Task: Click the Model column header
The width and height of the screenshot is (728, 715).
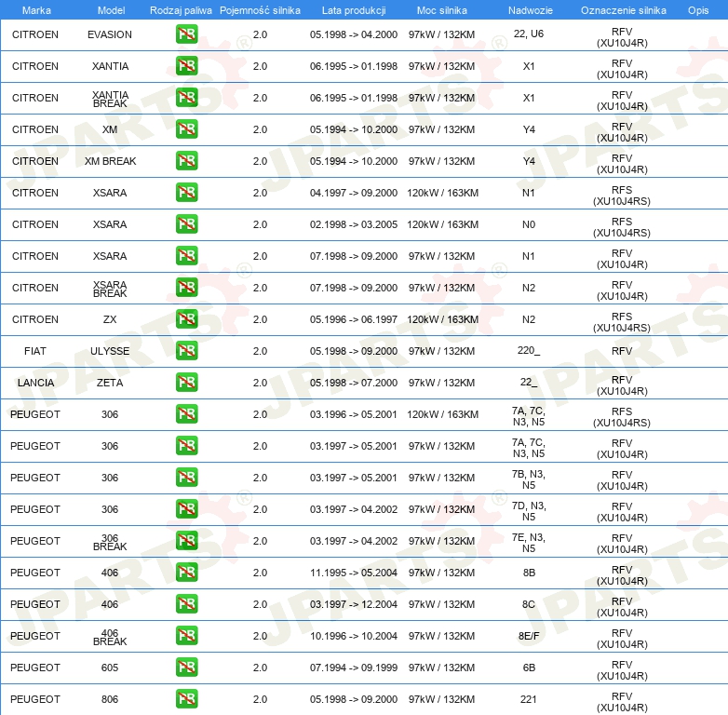Action: point(111,10)
